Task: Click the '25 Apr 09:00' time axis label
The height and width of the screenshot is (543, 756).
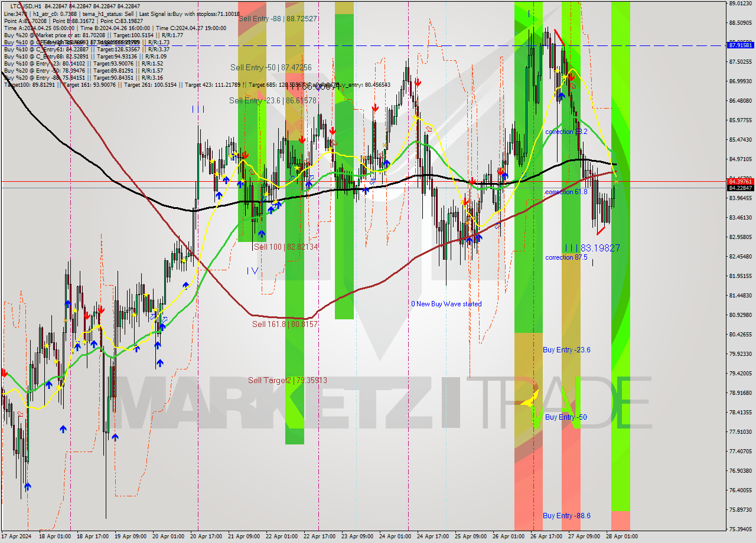Action: click(x=470, y=537)
